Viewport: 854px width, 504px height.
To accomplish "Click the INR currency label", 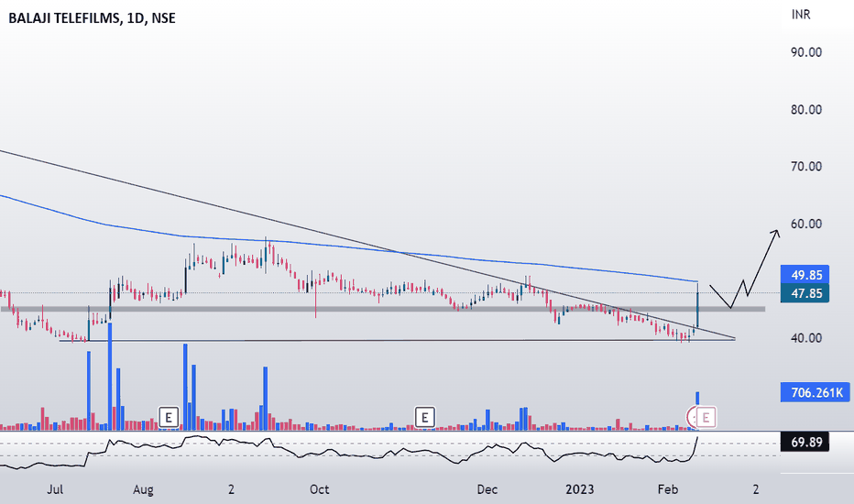I will [x=801, y=15].
